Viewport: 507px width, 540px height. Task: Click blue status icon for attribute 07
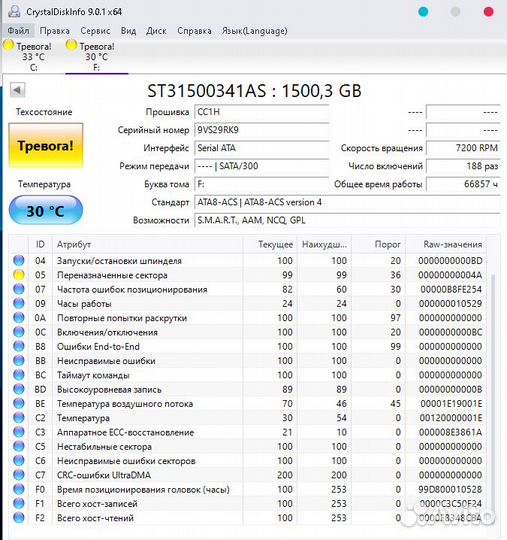[19, 289]
